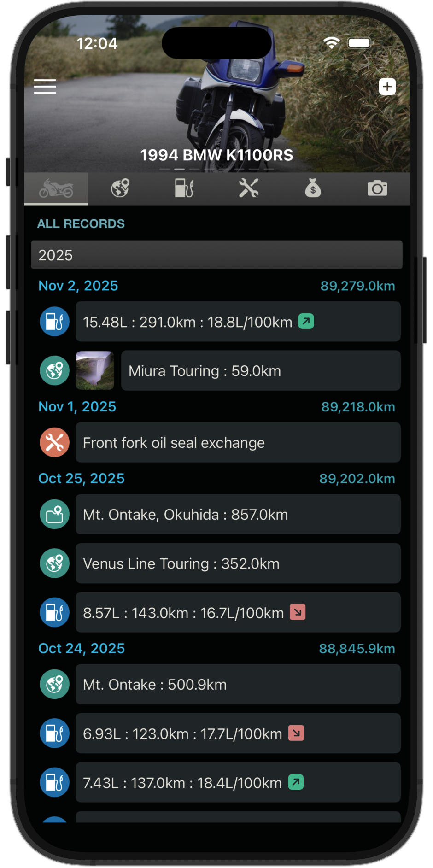Open the 15.48L fuel record
Image resolution: width=433 pixels, height=868 pixels.
pyautogui.click(x=238, y=322)
